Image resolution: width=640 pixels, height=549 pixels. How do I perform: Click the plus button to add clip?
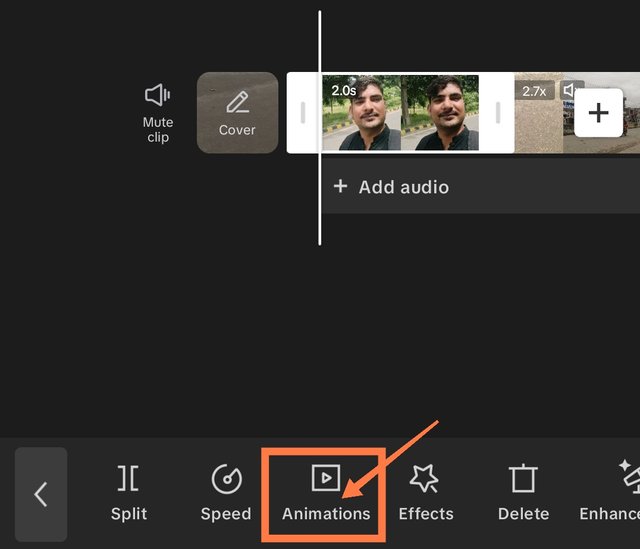click(598, 113)
